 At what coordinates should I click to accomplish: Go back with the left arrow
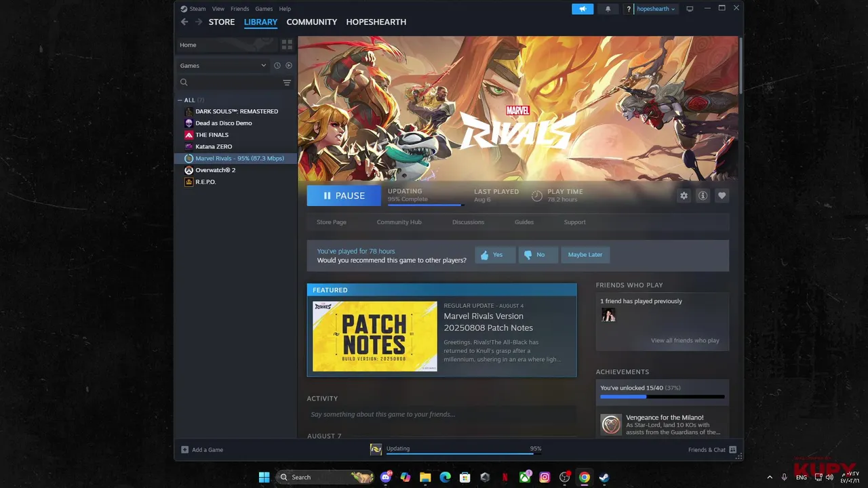point(184,22)
